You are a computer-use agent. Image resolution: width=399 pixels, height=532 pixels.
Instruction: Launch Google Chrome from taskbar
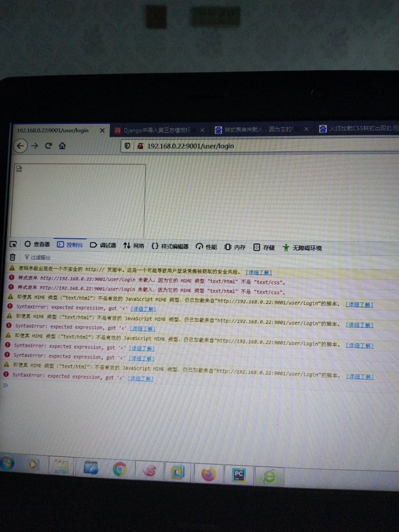point(120,470)
